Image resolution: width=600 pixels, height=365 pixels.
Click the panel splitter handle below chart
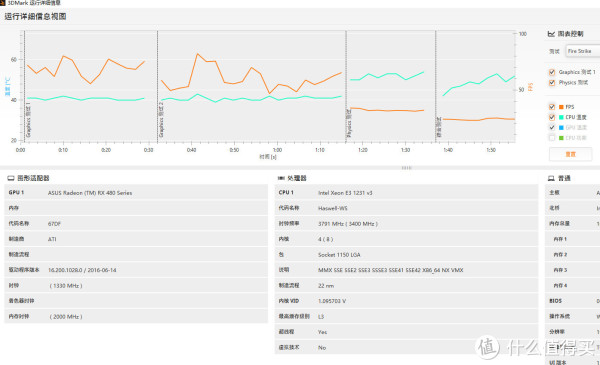(406, 168)
